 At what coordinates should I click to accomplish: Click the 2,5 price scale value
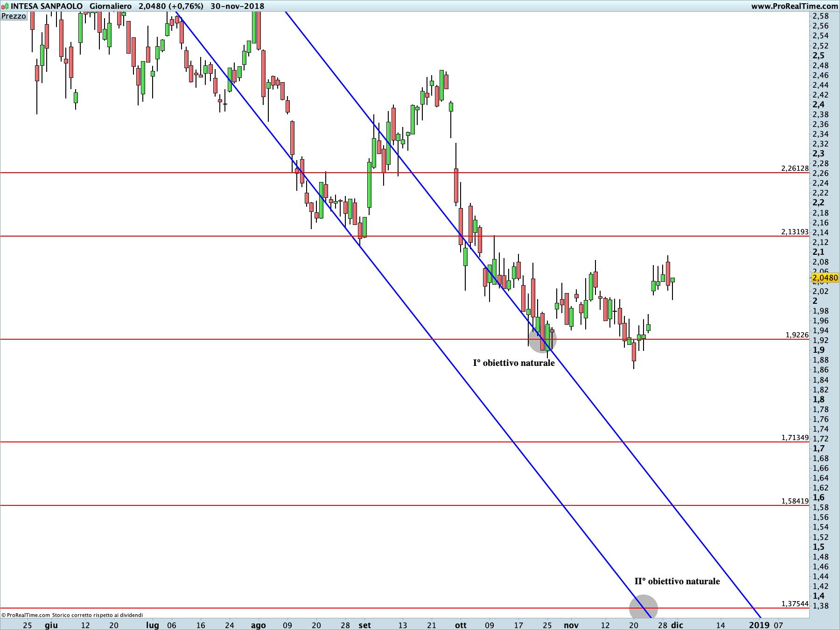click(819, 56)
